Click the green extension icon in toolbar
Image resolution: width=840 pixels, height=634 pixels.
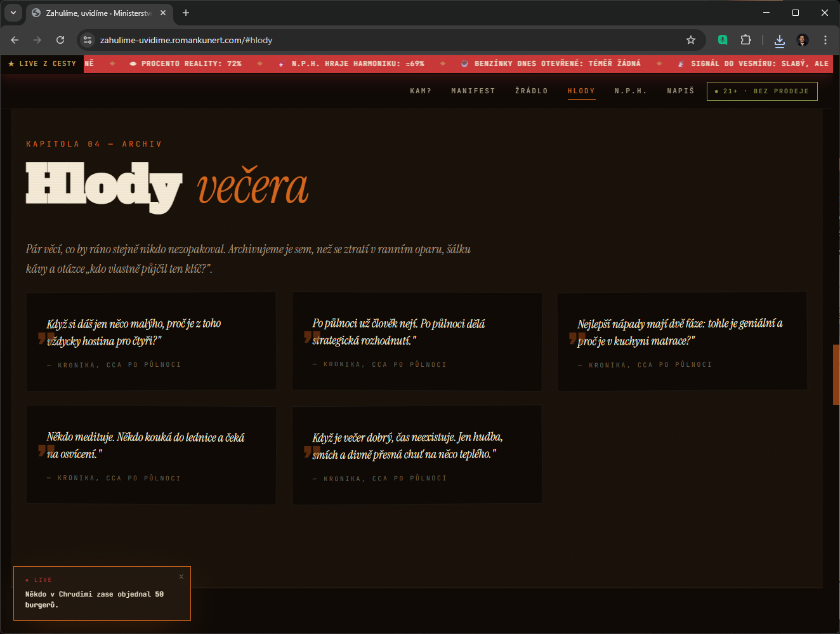(723, 40)
